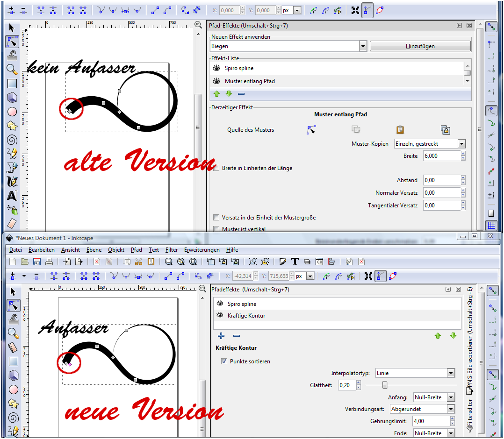Click paste path icon for Quelle des Musters

pos(400,129)
